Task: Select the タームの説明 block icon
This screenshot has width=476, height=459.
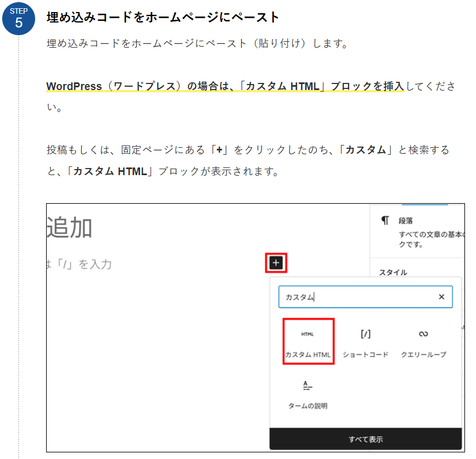Action: [309, 386]
